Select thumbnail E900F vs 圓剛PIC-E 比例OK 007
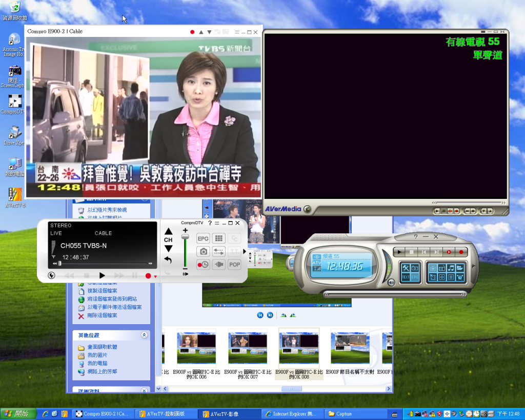This screenshot has width=525, height=420. (x=248, y=354)
